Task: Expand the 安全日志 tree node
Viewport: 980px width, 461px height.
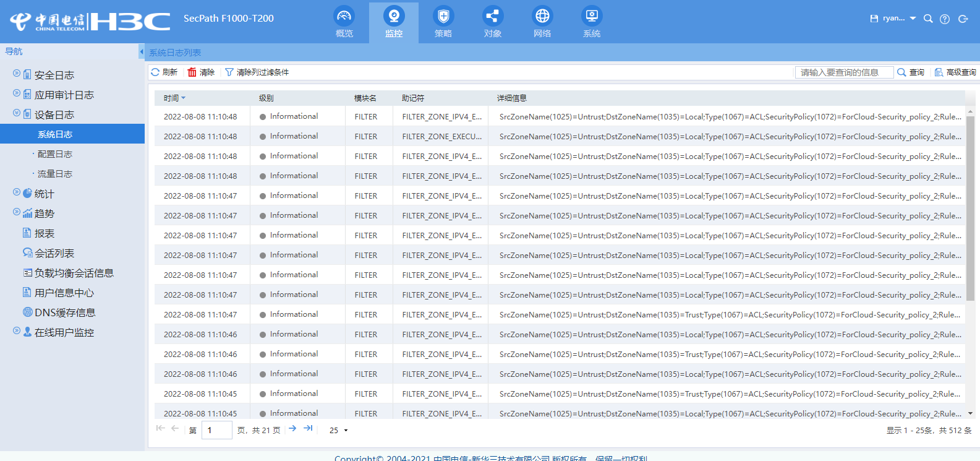Action: tap(17, 74)
